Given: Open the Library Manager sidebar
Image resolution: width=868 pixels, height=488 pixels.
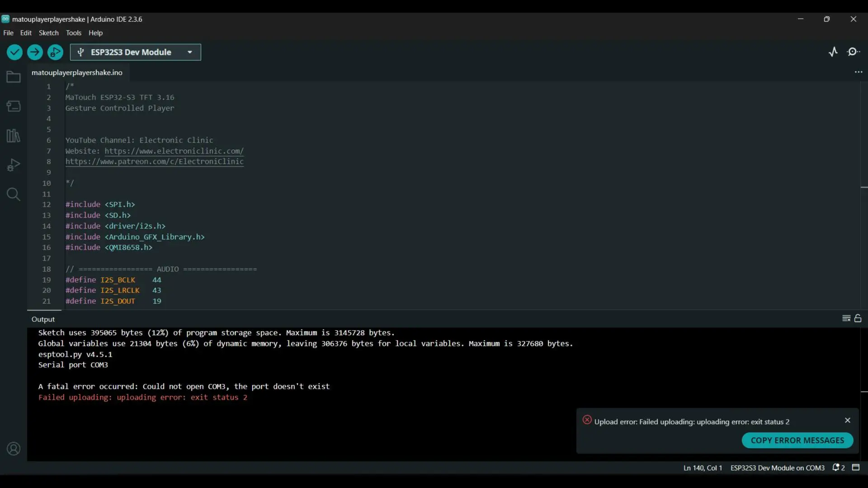Looking at the screenshot, I should pos(14,136).
